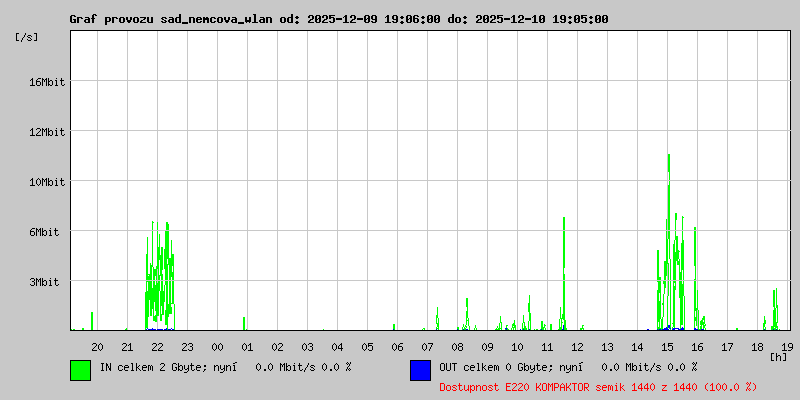Select the '16Mbit' y-axis label
This screenshot has width=800, height=400.
tap(47, 82)
